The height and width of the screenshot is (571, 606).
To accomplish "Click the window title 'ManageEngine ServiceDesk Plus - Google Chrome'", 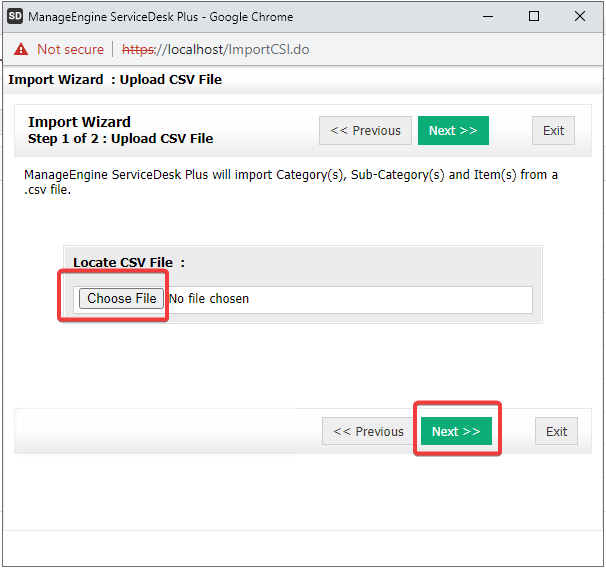I will point(160,17).
